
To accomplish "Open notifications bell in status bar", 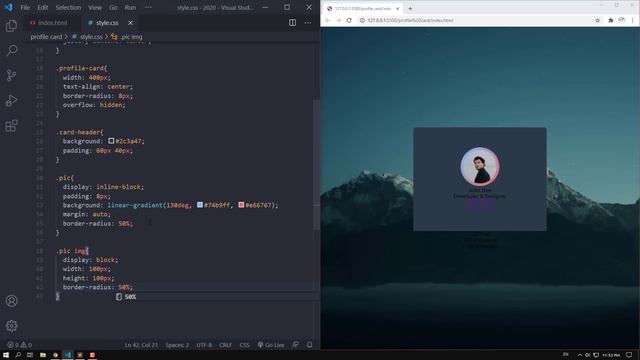I will coord(309,345).
